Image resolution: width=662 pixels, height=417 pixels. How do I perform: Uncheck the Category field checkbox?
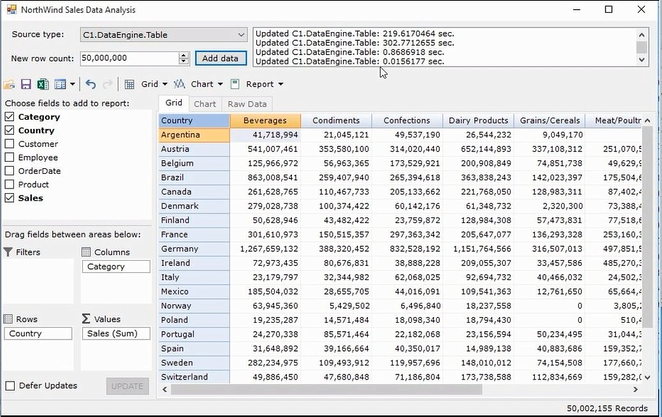pyautogui.click(x=9, y=116)
